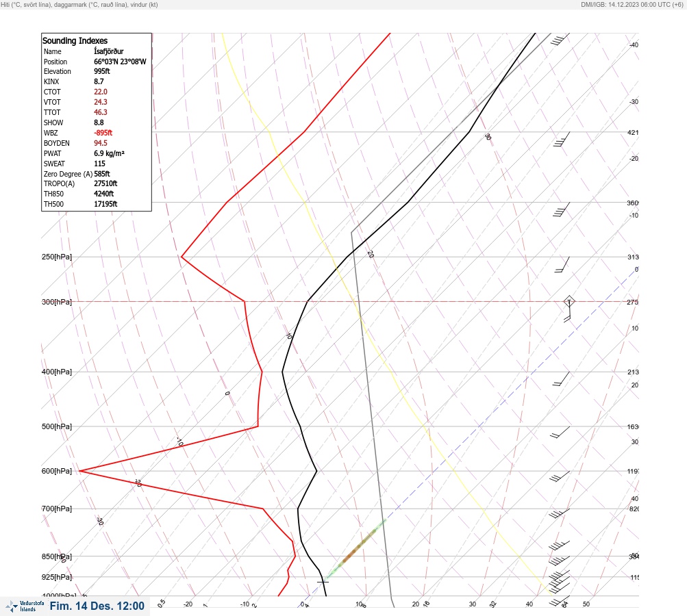The width and height of the screenshot is (687, 616).
Task: Click TH500 value '17195ft'
Action: coord(105,204)
